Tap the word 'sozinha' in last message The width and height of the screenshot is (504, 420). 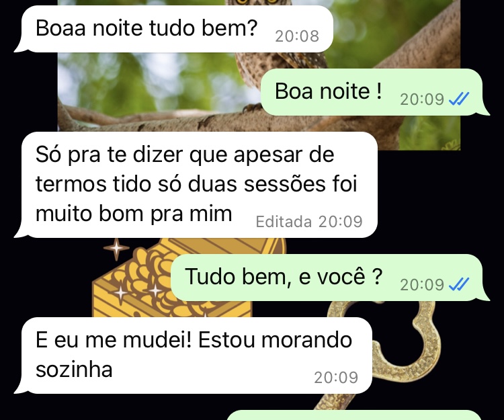click(x=74, y=370)
